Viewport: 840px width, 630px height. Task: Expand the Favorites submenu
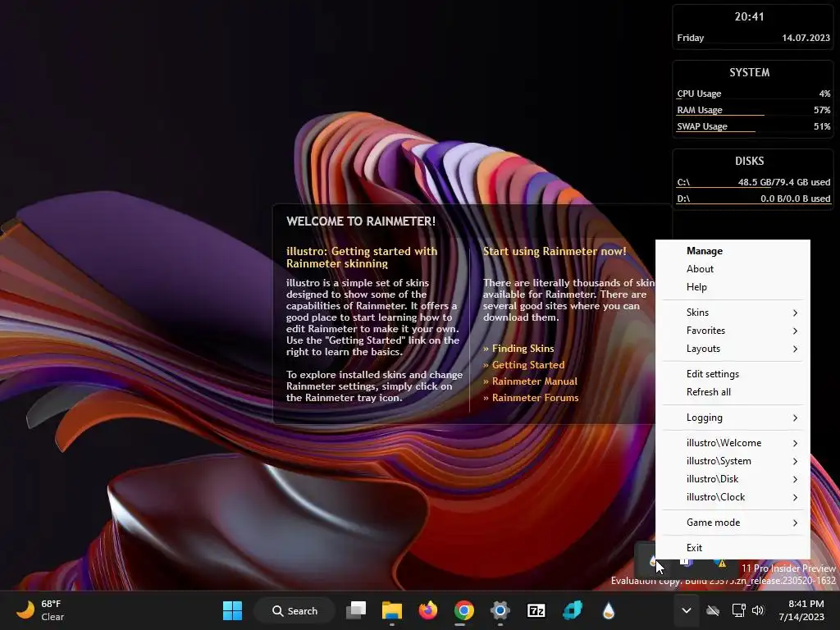(733, 331)
